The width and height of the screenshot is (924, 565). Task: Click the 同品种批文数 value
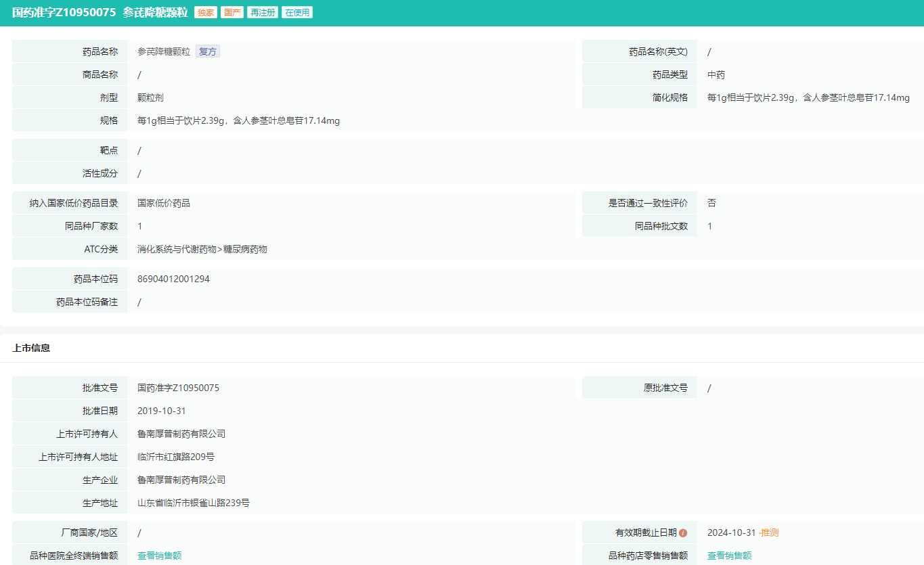(710, 226)
